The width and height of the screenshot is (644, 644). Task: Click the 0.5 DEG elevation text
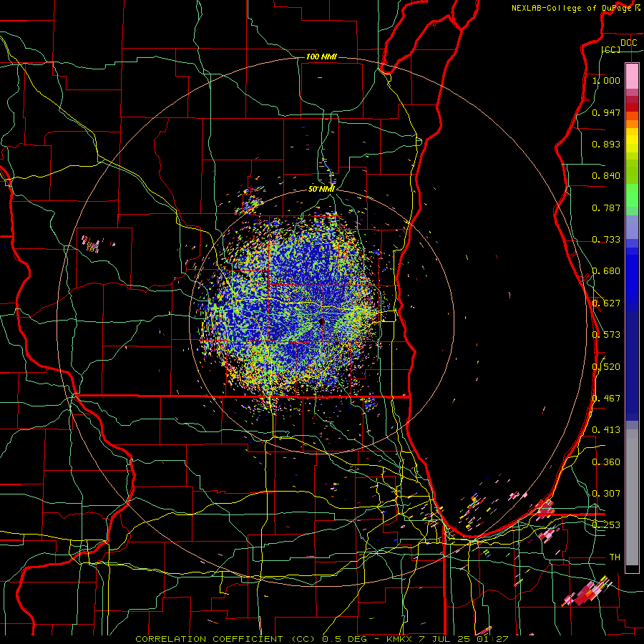pyautogui.click(x=343, y=639)
